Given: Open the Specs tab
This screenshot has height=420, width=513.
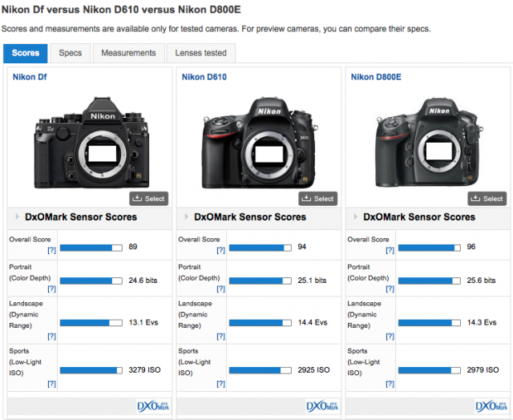Looking at the screenshot, I should click(x=70, y=53).
